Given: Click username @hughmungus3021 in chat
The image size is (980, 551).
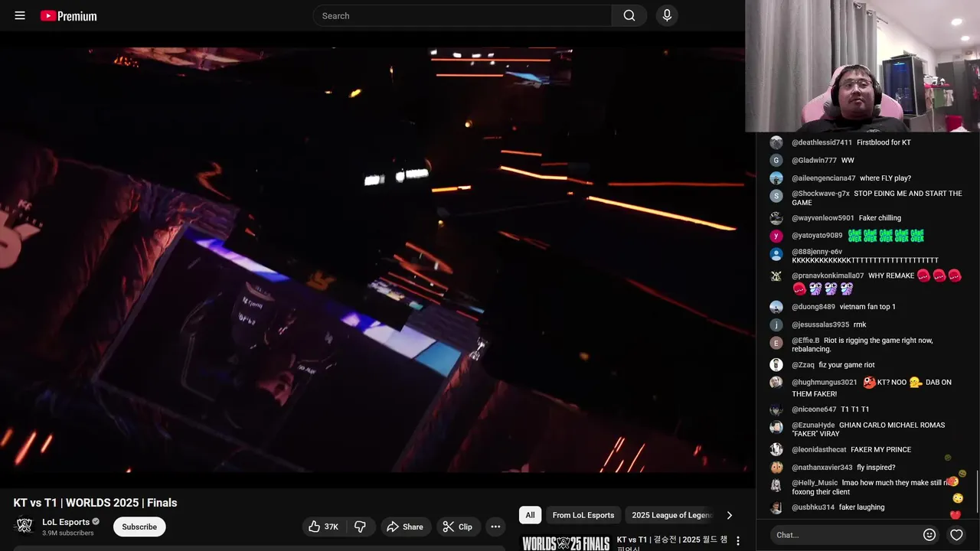Looking at the screenshot, I should 825,382.
